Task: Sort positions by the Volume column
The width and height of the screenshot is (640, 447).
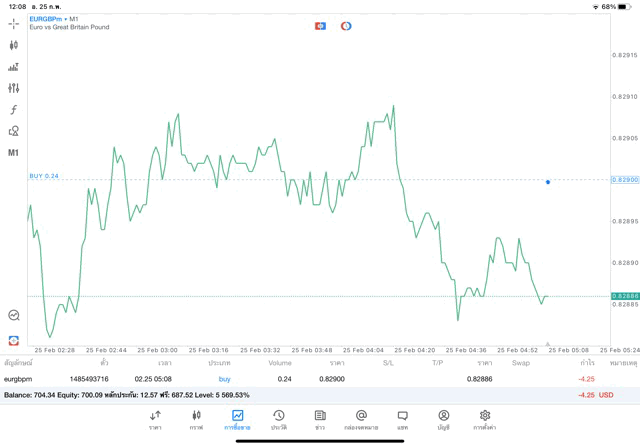Action: pos(280,363)
